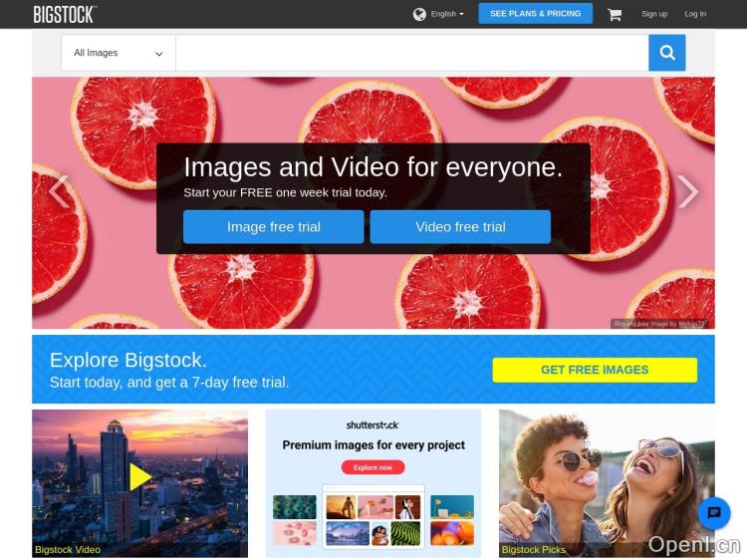This screenshot has height=560, width=747.
Task: Open the English language dropdown
Action: [447, 14]
